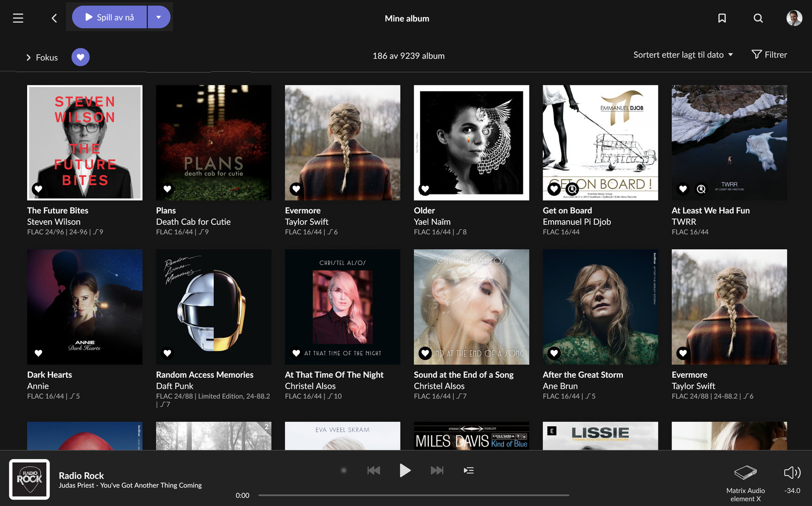The height and width of the screenshot is (506, 812).
Task: Click the dot indicator left of previous track
Action: 343,470
